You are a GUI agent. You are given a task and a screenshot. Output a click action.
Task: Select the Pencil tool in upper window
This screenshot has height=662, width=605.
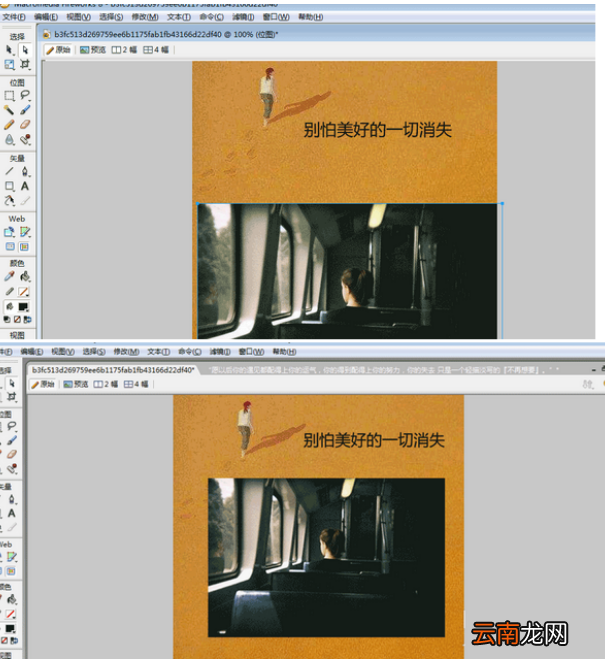coord(9,125)
